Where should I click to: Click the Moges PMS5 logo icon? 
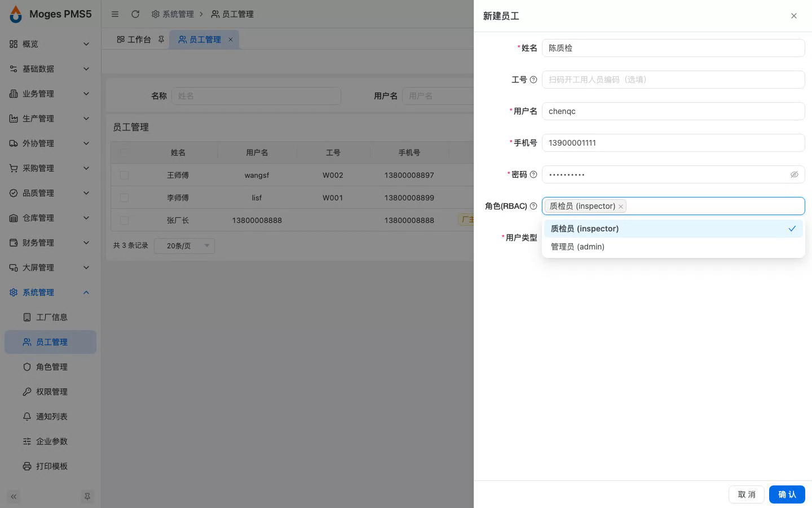[x=16, y=14]
